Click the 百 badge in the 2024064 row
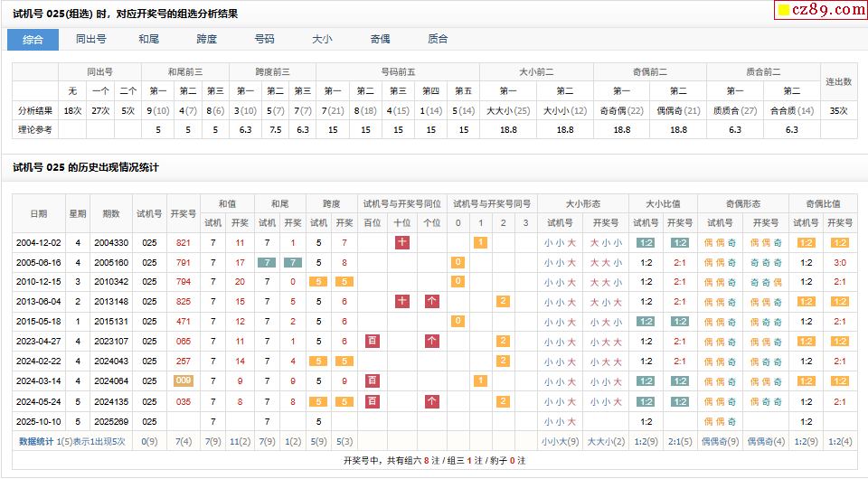The image size is (868, 479). coord(372,381)
